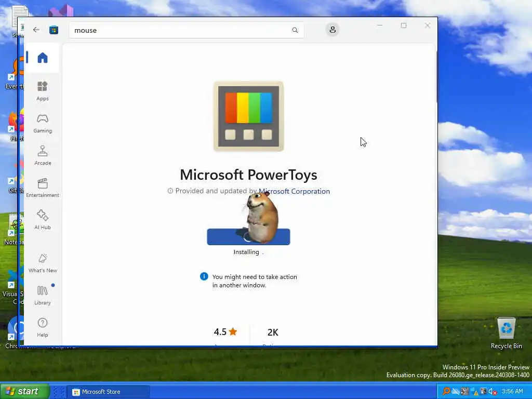Image resolution: width=532 pixels, height=399 pixels.
Task: Minimize the Microsoft Store window
Action: tap(380, 25)
